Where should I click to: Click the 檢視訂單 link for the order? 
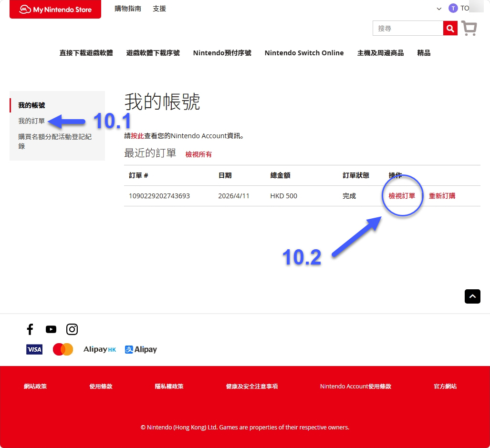[x=402, y=195]
